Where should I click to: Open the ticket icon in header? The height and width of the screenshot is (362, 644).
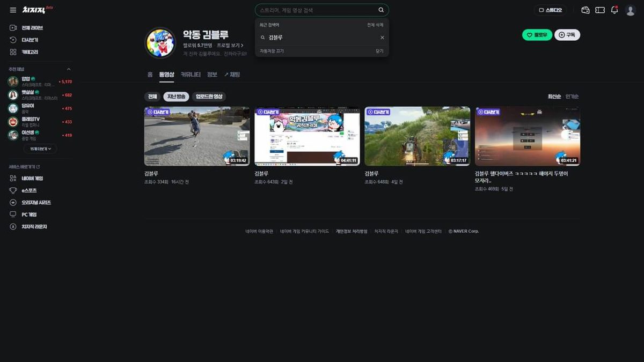(600, 10)
